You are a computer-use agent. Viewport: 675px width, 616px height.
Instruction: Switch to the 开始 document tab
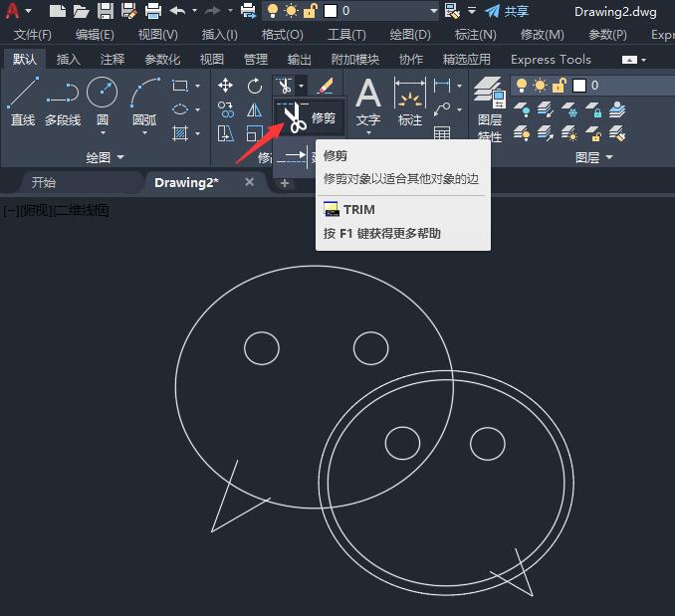pyautogui.click(x=44, y=182)
